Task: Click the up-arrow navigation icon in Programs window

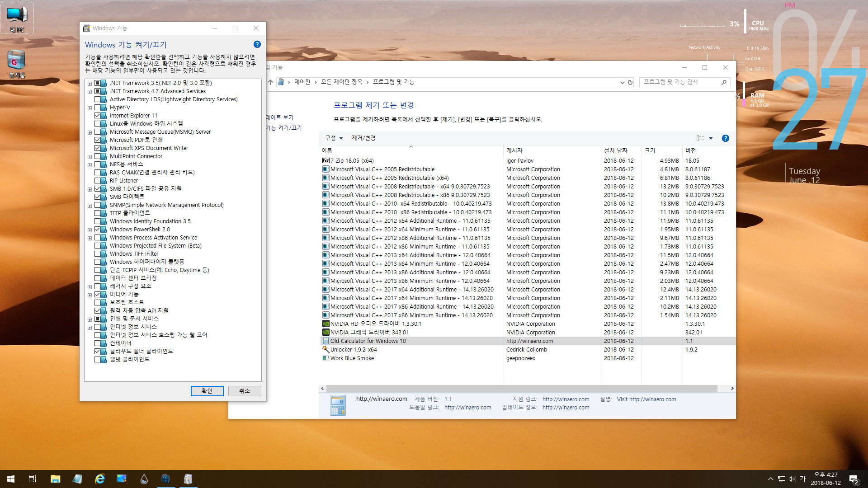Action: click(270, 82)
